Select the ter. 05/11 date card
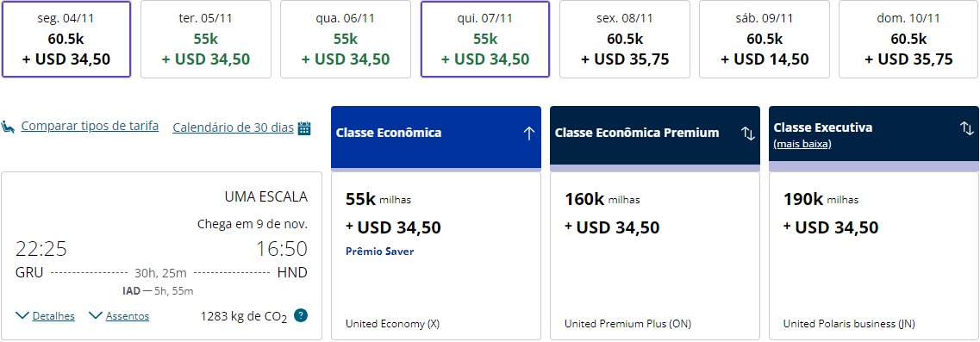This screenshot has width=980, height=342. [206, 40]
